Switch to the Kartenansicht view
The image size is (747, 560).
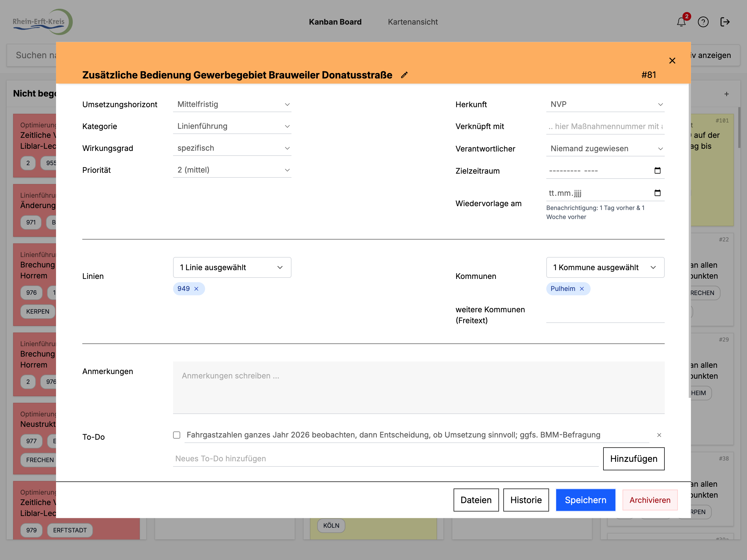pyautogui.click(x=412, y=22)
